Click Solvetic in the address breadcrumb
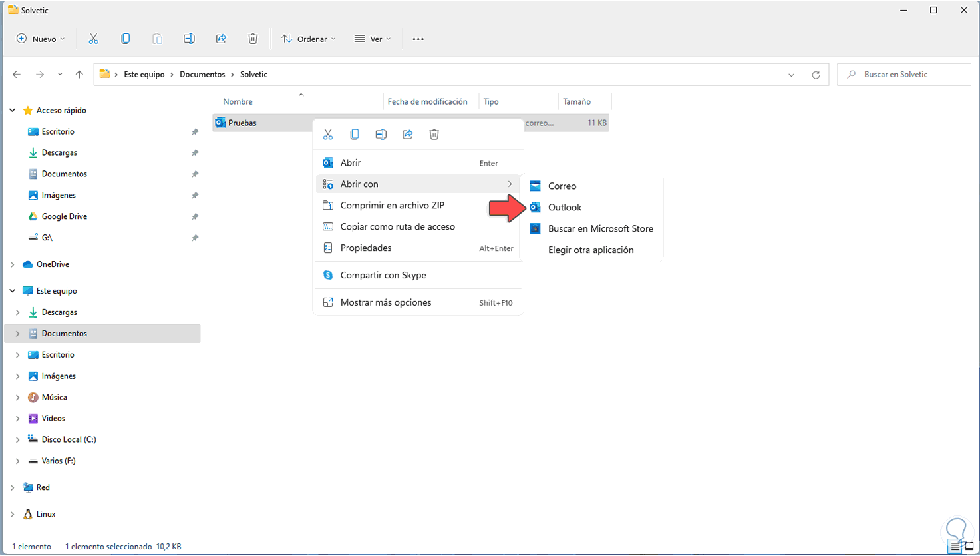The image size is (980, 556). coord(253,75)
